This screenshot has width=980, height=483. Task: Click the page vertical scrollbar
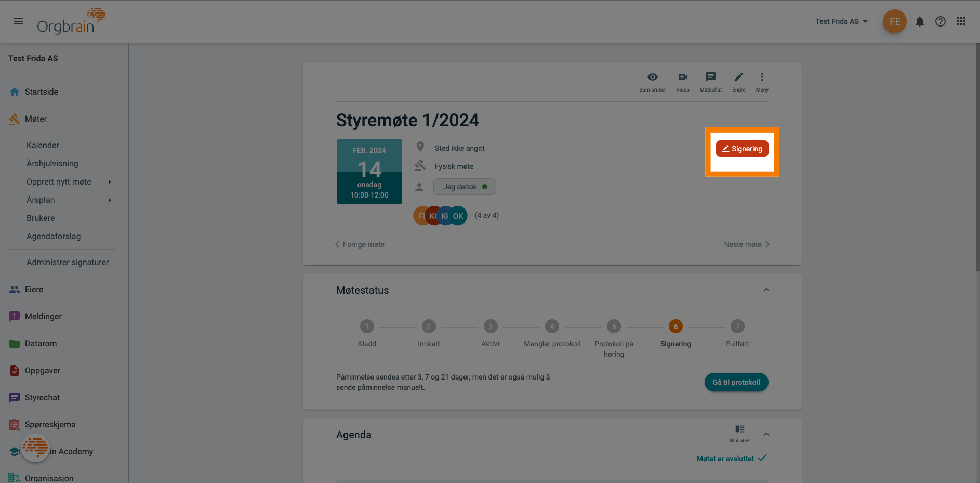pyautogui.click(x=977, y=156)
